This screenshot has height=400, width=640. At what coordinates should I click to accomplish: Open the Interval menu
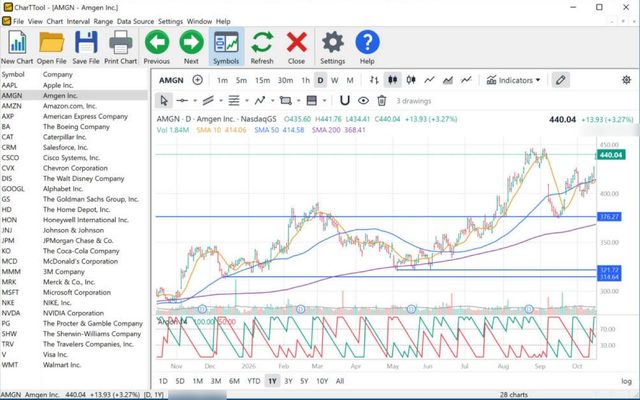pos(78,21)
